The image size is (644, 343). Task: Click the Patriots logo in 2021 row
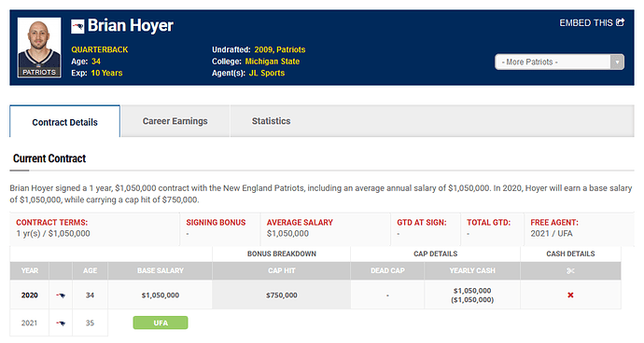pyautogui.click(x=61, y=322)
